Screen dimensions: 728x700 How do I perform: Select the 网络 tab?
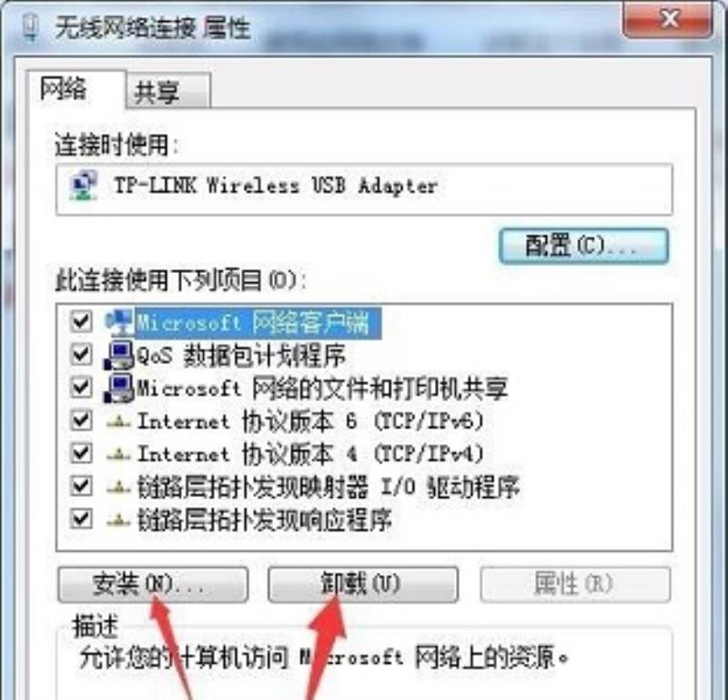tap(76, 89)
